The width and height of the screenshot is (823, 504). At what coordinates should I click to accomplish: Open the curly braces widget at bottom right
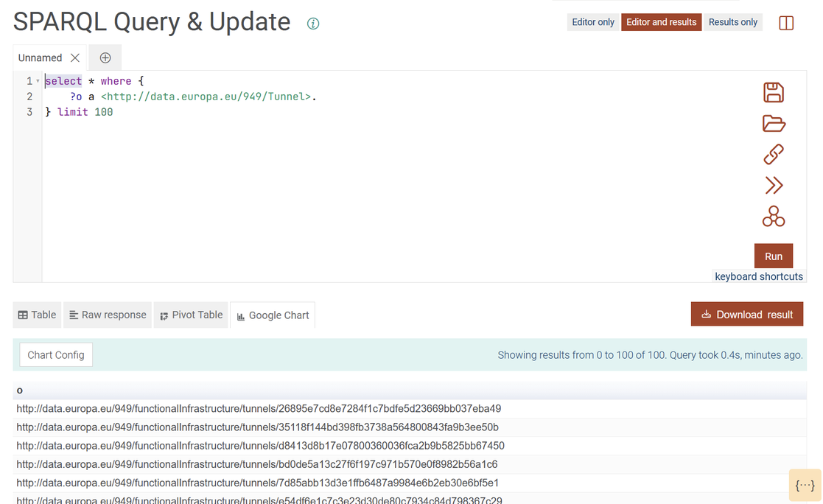click(805, 485)
